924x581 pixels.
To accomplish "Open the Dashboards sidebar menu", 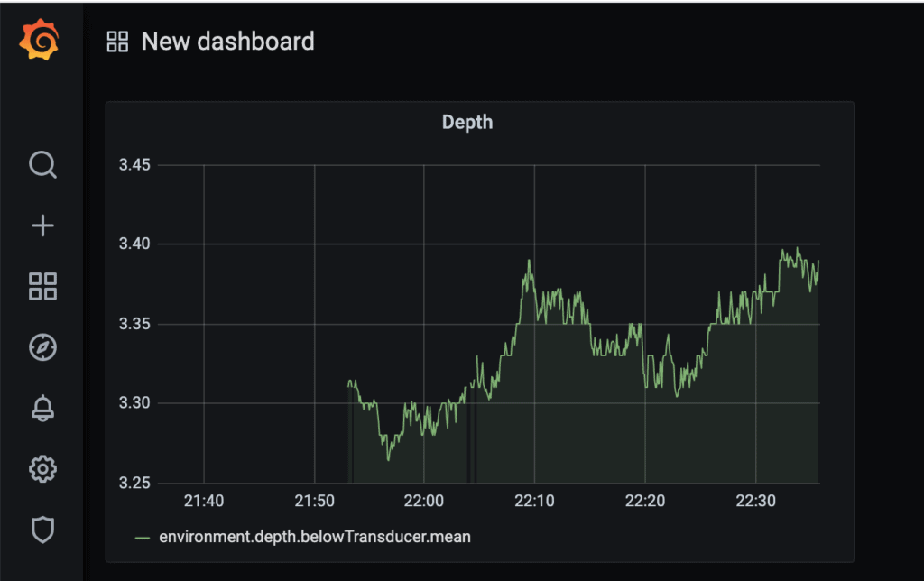I will point(42,287).
